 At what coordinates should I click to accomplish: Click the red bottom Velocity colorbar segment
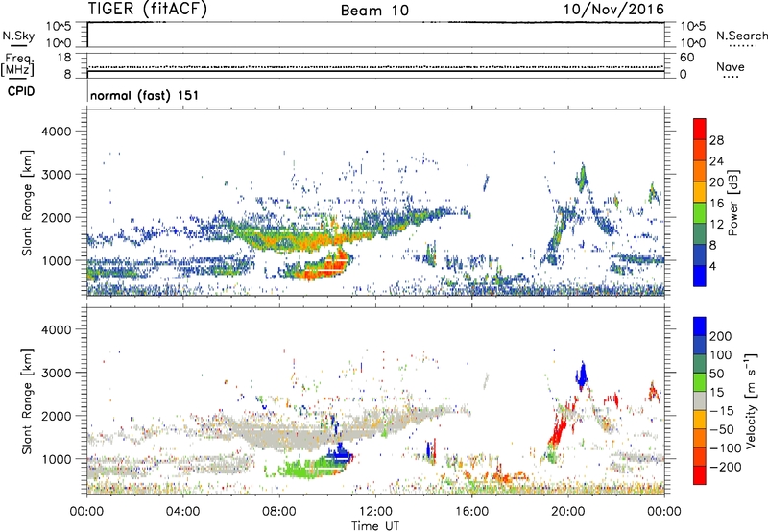coord(700,475)
